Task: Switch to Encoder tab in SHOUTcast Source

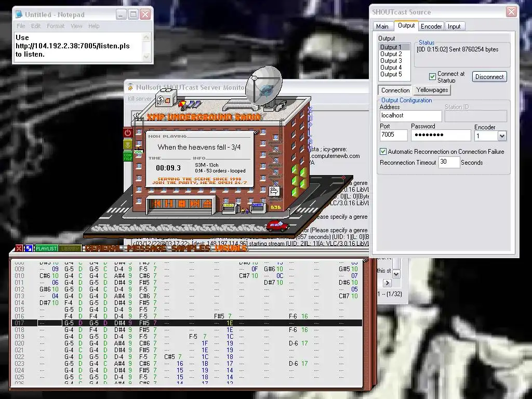Action: click(x=431, y=26)
